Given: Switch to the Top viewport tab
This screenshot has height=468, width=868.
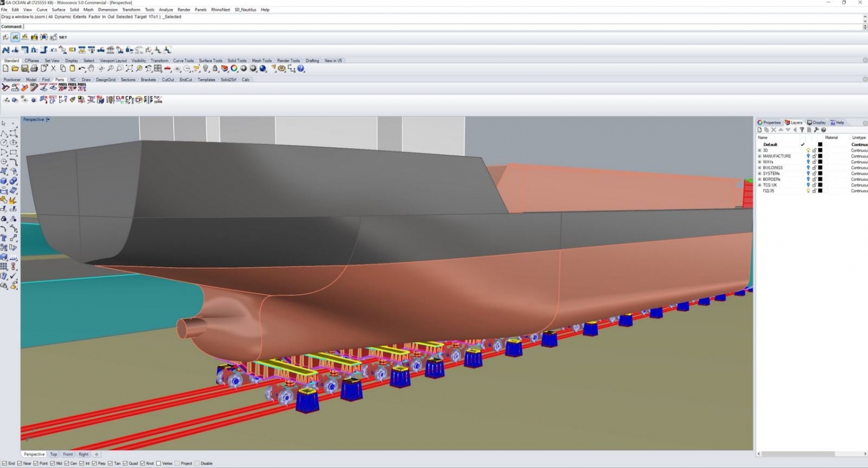Looking at the screenshot, I should 53,454.
